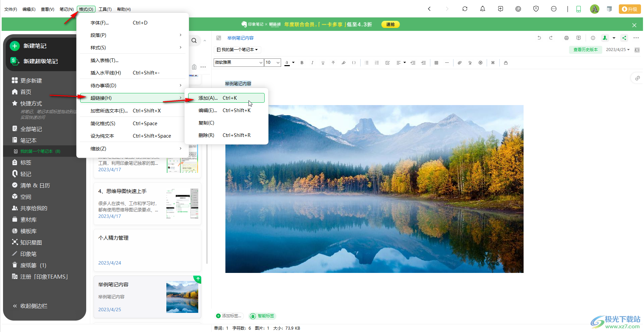Click the undo arrow in note header
Viewport: 644px width, 332px height.
point(539,38)
